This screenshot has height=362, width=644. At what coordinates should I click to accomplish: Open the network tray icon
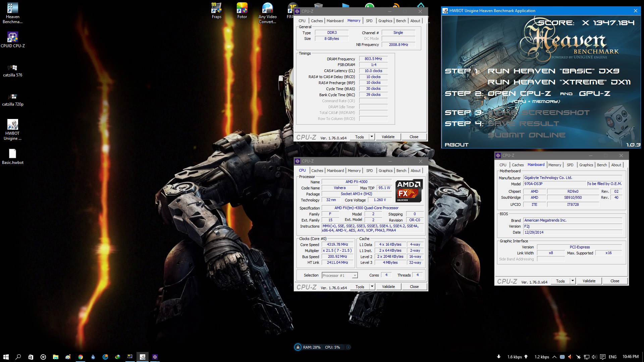coord(586,357)
